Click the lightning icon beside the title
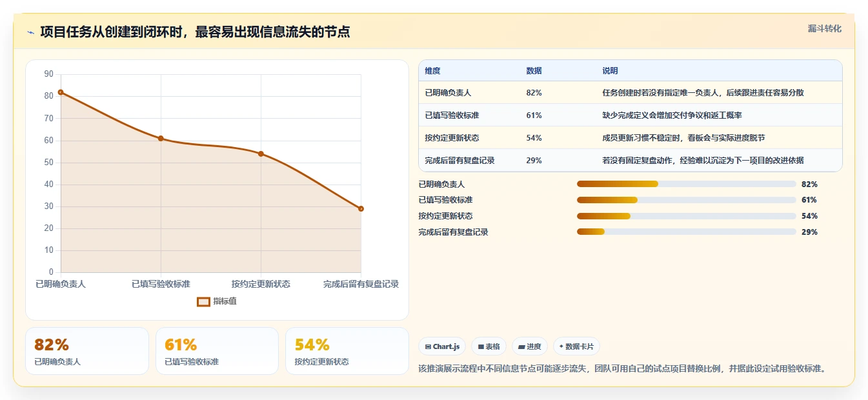 pyautogui.click(x=30, y=32)
